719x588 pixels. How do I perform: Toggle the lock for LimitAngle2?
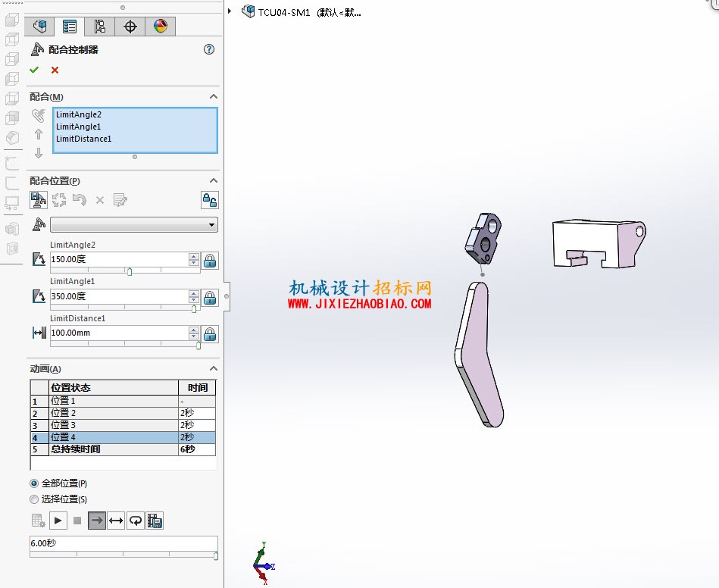(210, 261)
